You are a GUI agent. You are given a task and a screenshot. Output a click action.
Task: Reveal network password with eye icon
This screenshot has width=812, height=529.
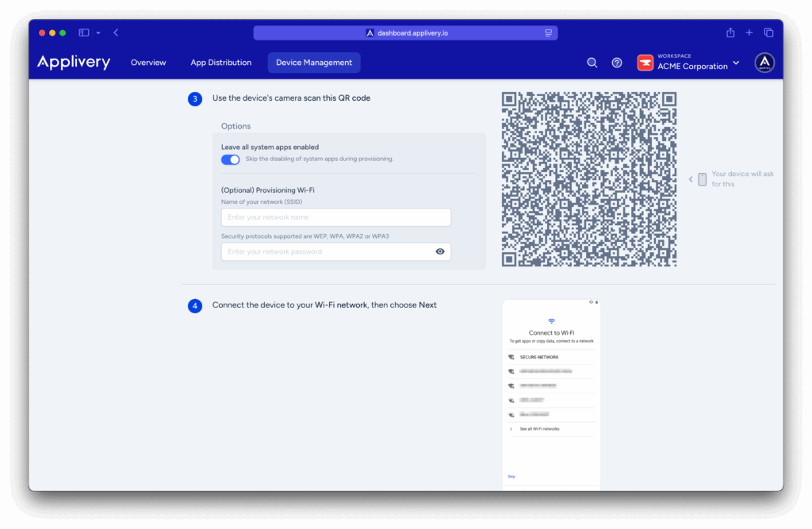(x=440, y=251)
